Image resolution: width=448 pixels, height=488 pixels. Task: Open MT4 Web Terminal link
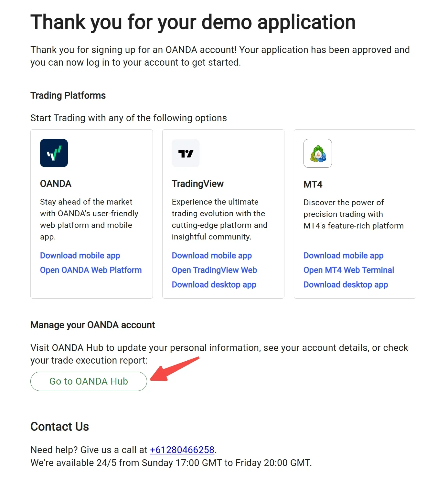click(349, 270)
